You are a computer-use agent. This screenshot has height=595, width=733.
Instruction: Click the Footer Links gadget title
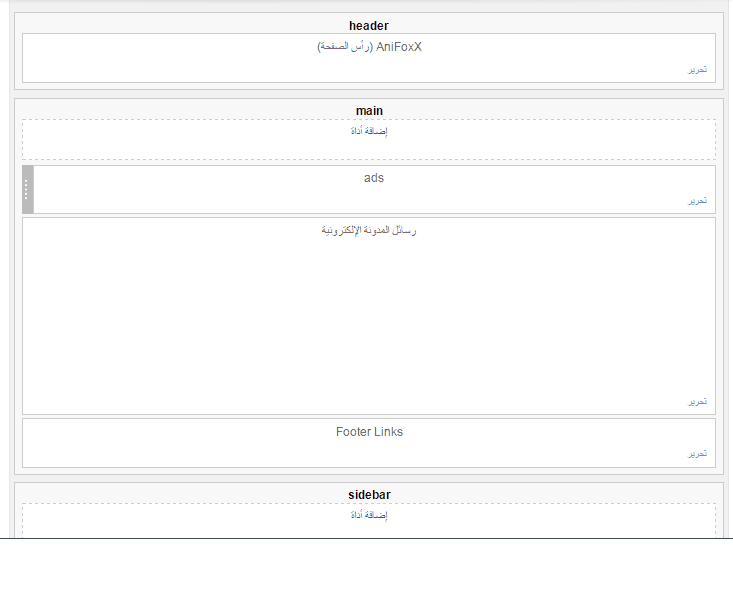coord(369,432)
